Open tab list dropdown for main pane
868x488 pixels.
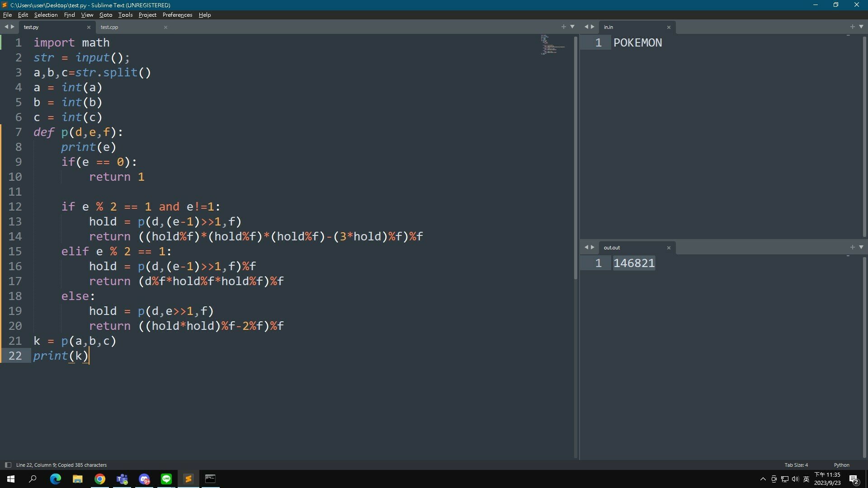coord(572,27)
